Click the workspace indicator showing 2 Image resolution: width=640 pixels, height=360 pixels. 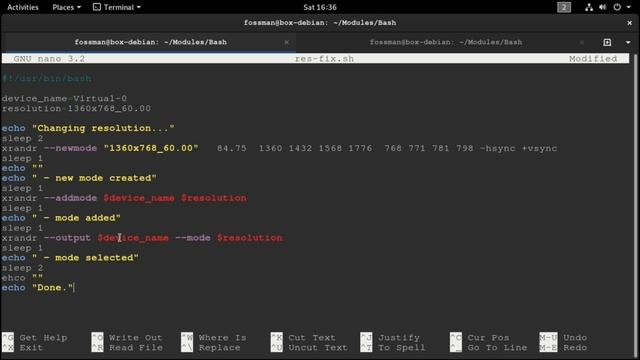pos(564,7)
